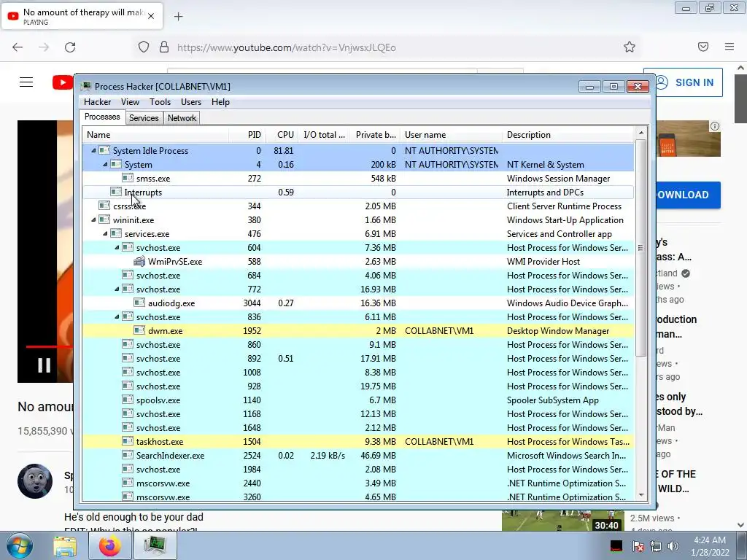Collapse the services.exe tree node
Screen dimensions: 747x560
[105, 234]
